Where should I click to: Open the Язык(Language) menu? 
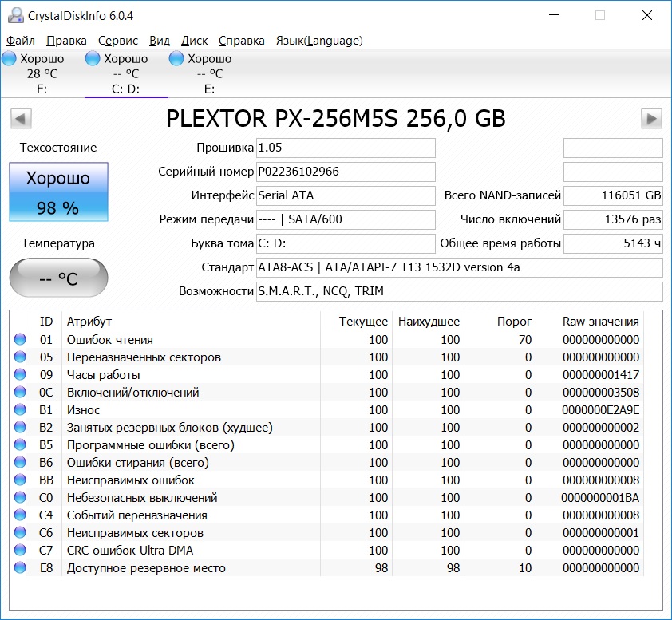point(319,41)
